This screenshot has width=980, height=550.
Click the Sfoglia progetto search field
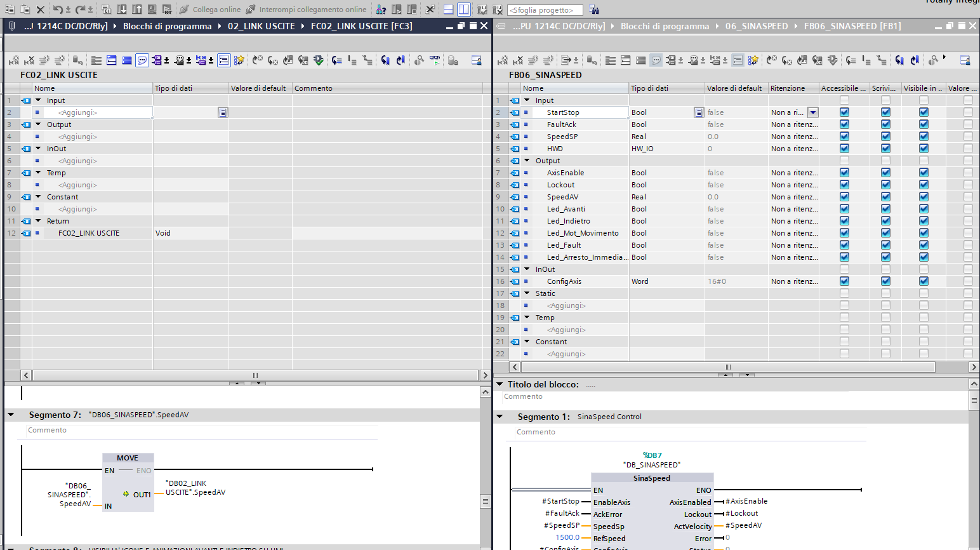click(x=545, y=10)
